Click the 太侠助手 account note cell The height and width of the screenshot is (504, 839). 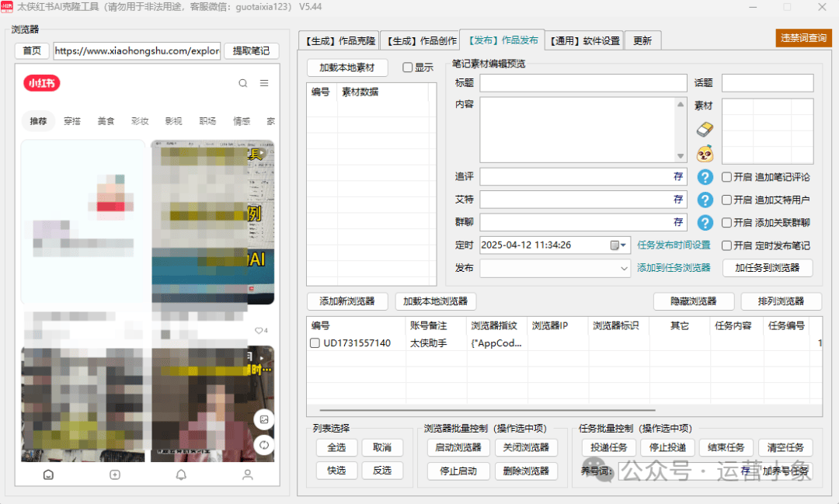(428, 343)
